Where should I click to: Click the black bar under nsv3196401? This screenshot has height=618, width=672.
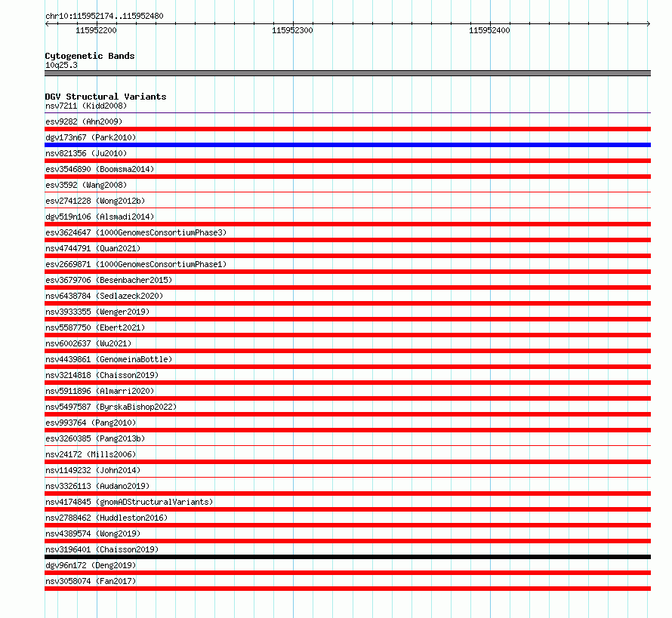(347, 557)
